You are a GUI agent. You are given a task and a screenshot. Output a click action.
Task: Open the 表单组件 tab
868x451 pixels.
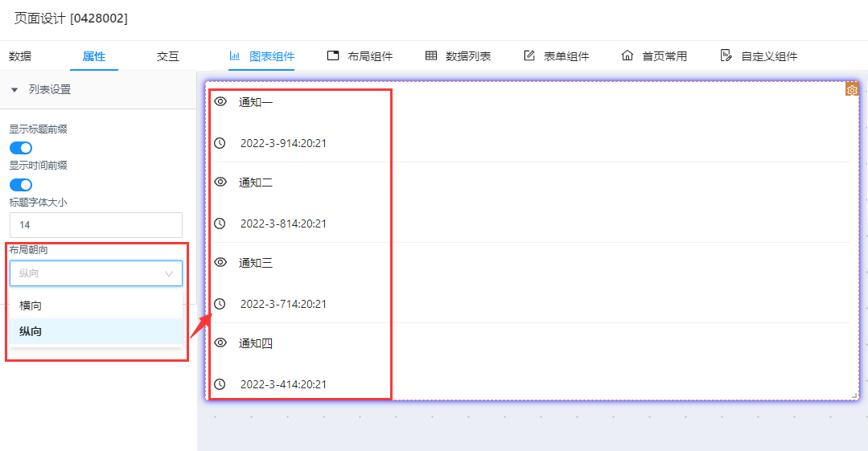coord(556,56)
